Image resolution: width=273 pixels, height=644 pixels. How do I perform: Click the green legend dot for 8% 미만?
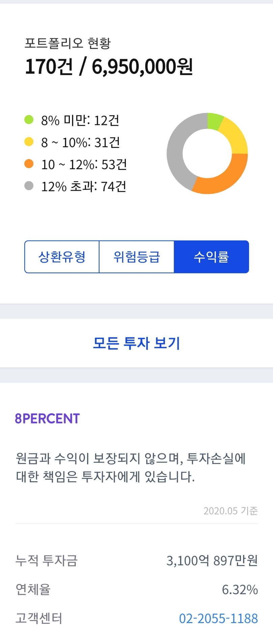click(x=29, y=120)
